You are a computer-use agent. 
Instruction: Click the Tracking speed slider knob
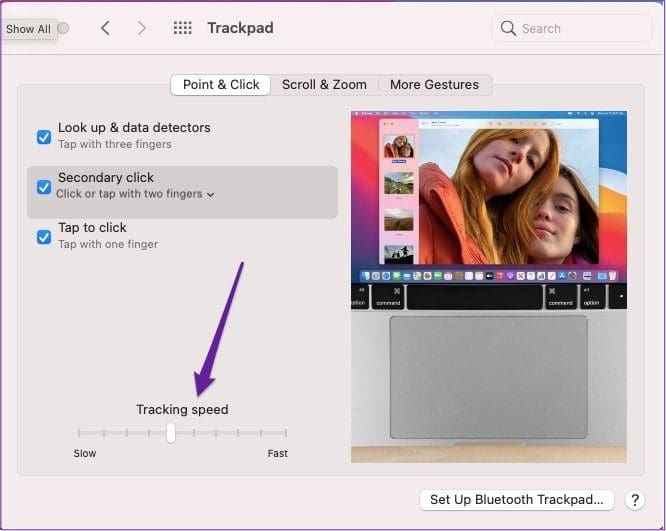pos(171,433)
